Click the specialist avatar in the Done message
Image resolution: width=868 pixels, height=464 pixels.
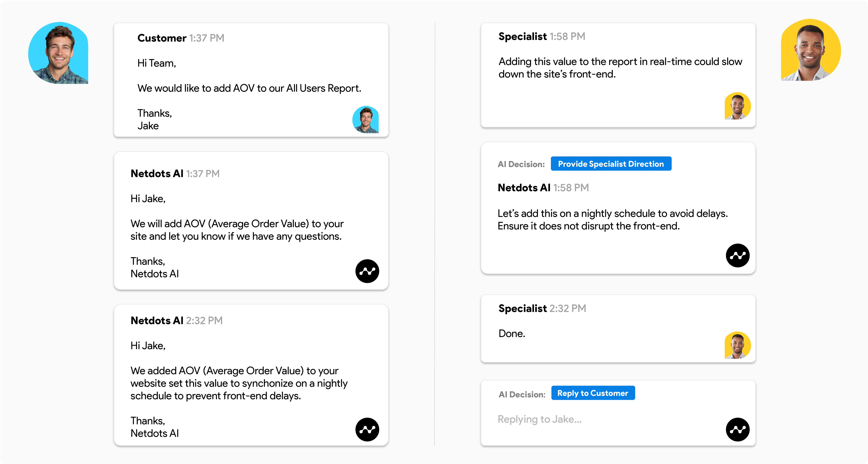point(738,345)
